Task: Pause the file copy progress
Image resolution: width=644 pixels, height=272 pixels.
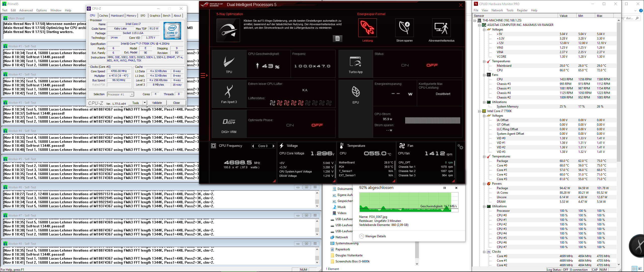Action: point(445,188)
